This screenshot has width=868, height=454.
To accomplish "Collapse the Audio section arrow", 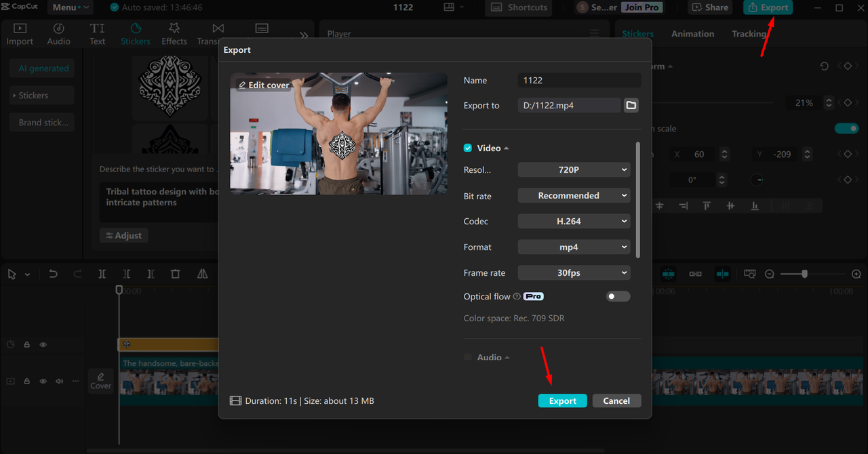I will [507, 358].
